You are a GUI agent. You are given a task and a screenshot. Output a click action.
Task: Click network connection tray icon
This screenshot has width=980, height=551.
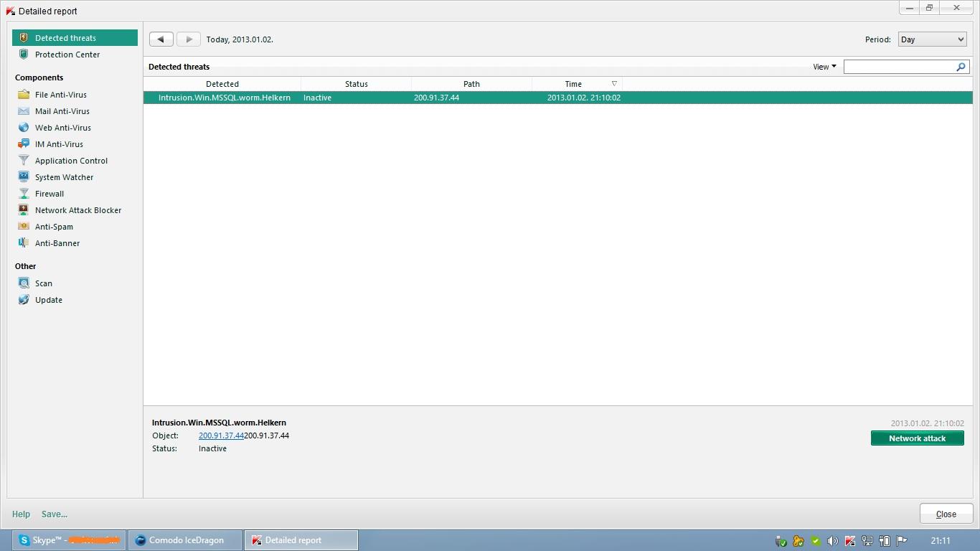[867, 541]
